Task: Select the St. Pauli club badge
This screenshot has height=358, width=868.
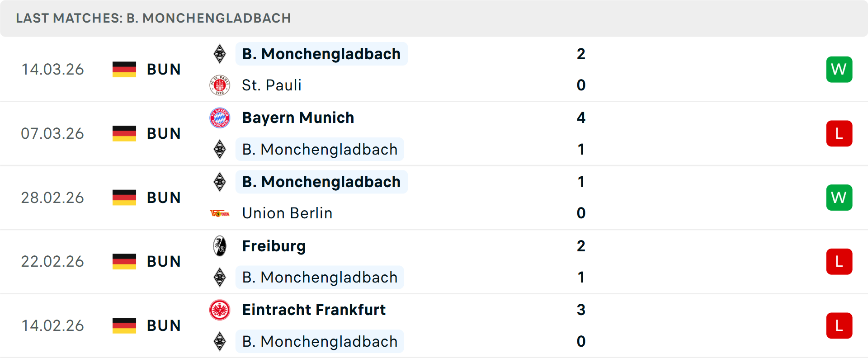Action: pos(220,85)
